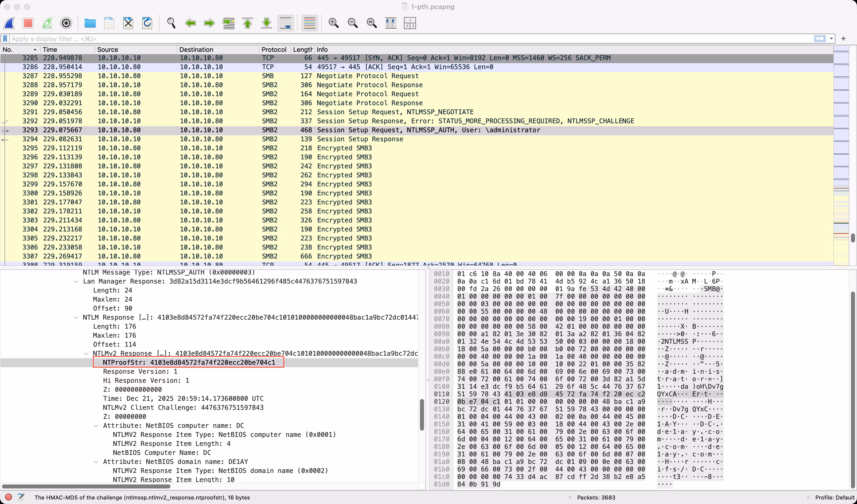The image size is (857, 504).
Task: Zoom out the packet text
Action: tap(353, 23)
